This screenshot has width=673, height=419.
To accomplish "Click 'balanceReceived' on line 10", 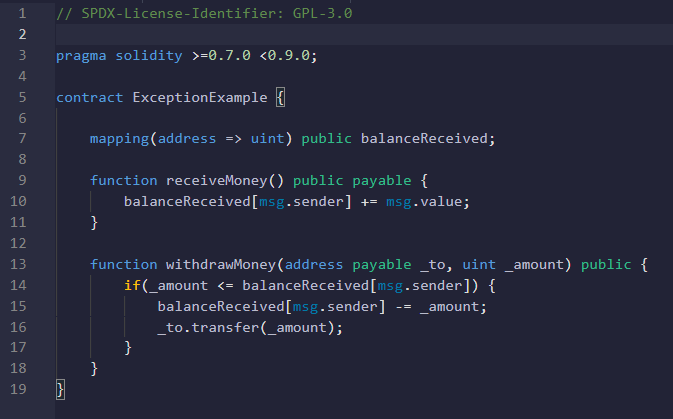I will tap(187, 202).
